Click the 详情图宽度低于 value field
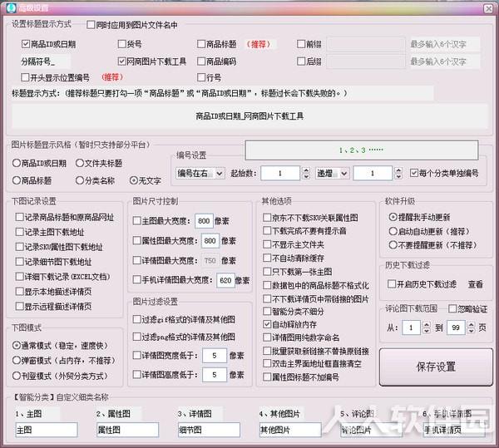Image resolution: width=499 pixels, height=448 pixels. [215, 356]
